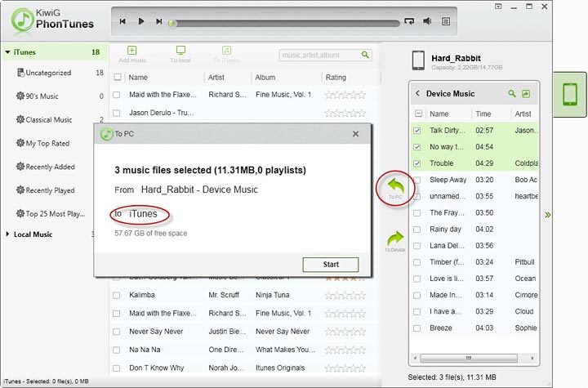
Task: Toggle the Device Music select-all checkbox
Action: pyautogui.click(x=418, y=114)
